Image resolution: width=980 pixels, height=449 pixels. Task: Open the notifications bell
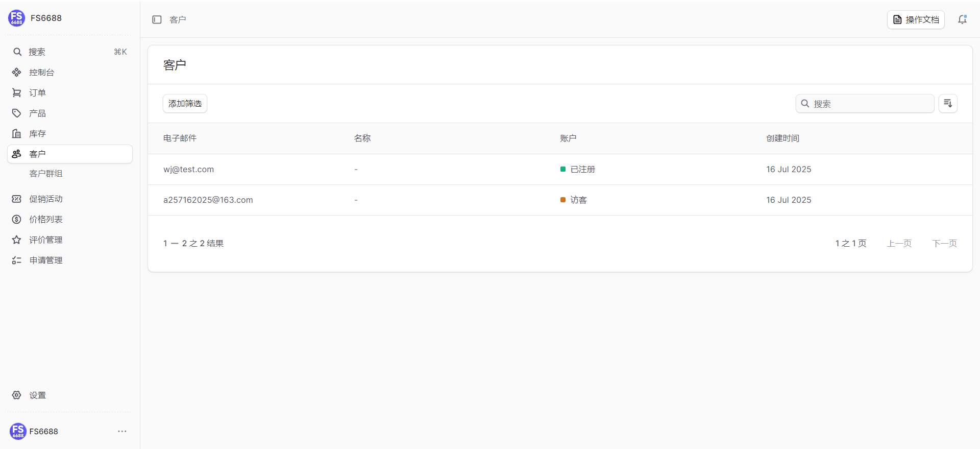point(962,19)
